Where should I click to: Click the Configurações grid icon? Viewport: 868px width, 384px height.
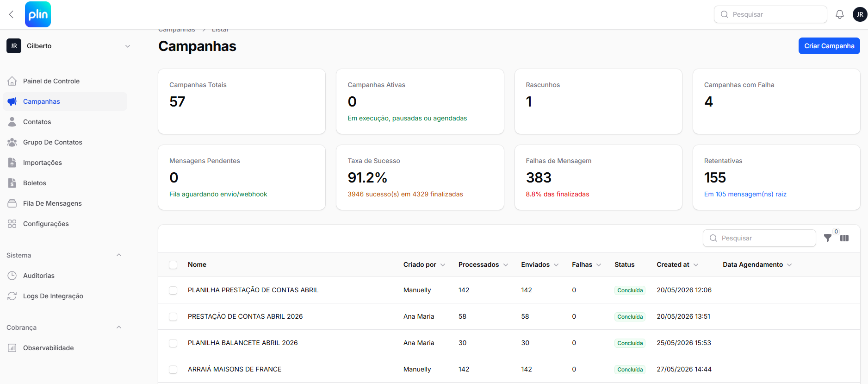[x=12, y=224]
